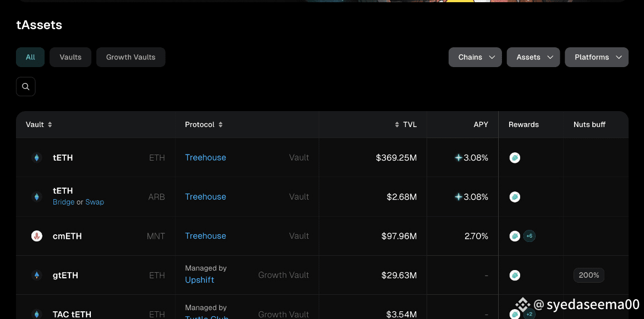Screen dimensions: 644x319
Task: Switch to the Vaults tab
Action: 70,57
